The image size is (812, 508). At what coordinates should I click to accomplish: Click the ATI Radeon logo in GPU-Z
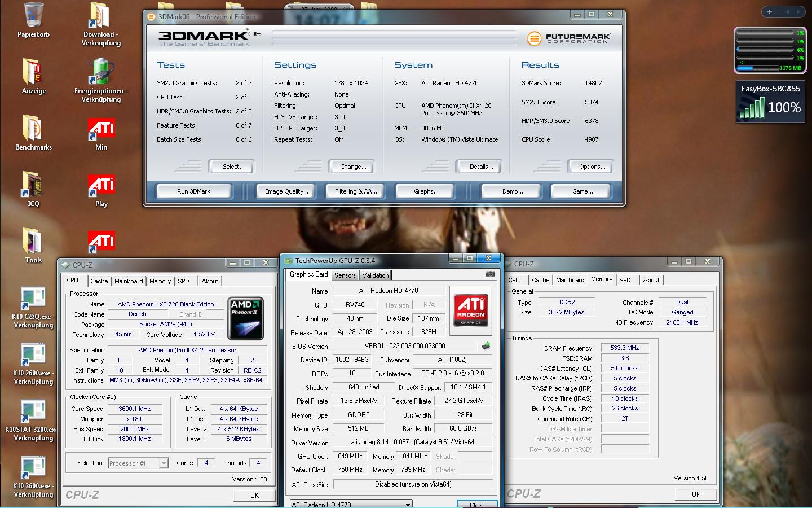click(x=471, y=310)
